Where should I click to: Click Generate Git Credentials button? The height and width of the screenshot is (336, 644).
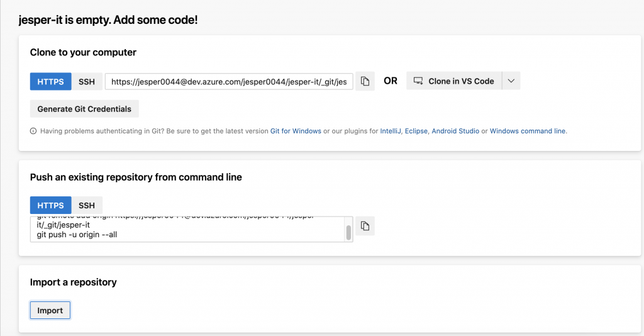pos(84,109)
